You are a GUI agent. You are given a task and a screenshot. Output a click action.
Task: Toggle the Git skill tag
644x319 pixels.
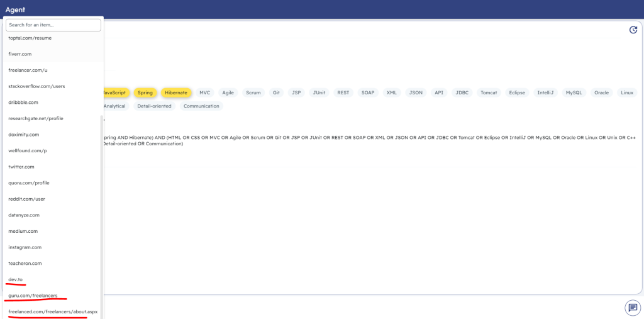(277, 92)
